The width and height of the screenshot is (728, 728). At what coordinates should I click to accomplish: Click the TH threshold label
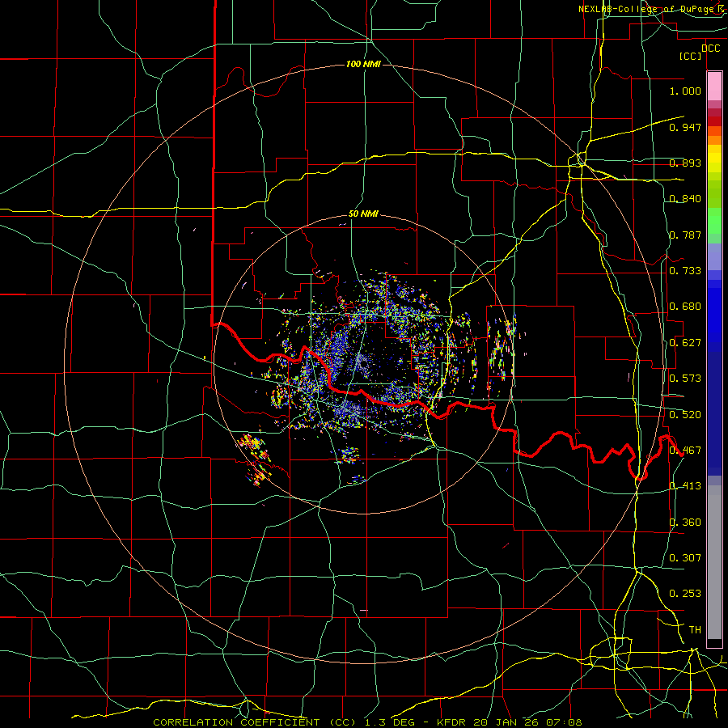(x=695, y=630)
